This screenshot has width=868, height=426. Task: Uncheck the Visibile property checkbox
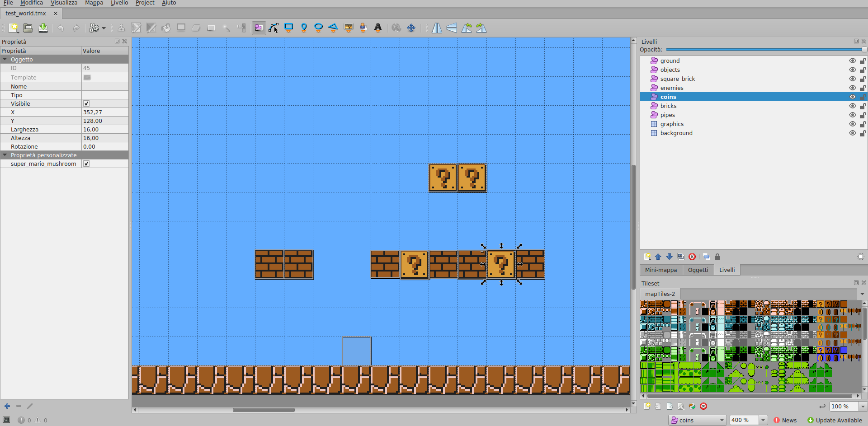tap(86, 103)
